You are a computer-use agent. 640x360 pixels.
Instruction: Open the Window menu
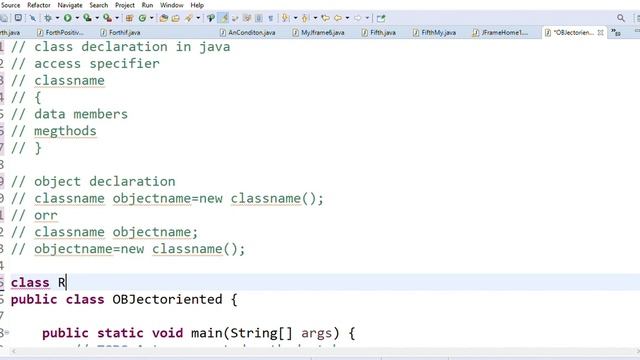click(x=171, y=5)
